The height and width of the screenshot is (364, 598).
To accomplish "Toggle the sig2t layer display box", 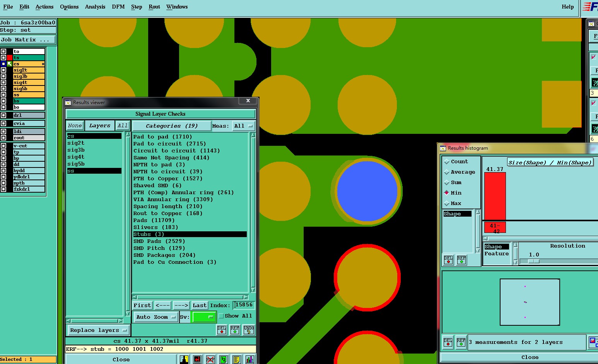I will [x=3, y=70].
